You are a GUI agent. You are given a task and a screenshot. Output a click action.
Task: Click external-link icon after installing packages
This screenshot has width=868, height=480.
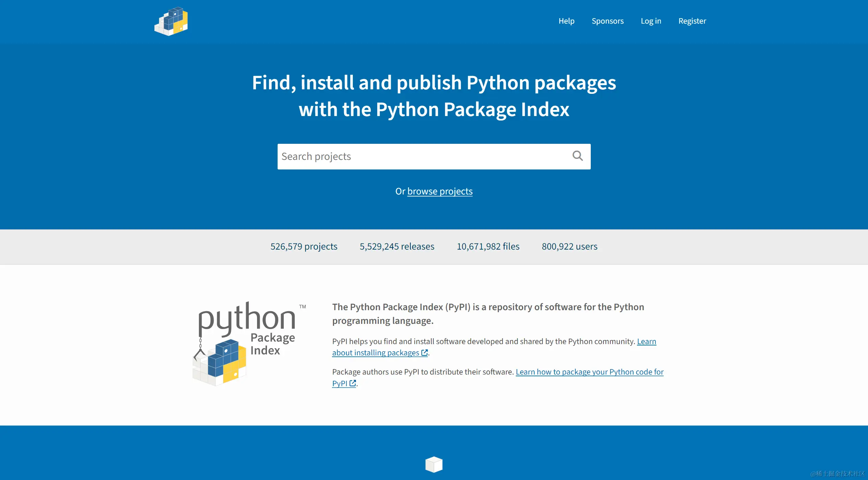pyautogui.click(x=424, y=353)
